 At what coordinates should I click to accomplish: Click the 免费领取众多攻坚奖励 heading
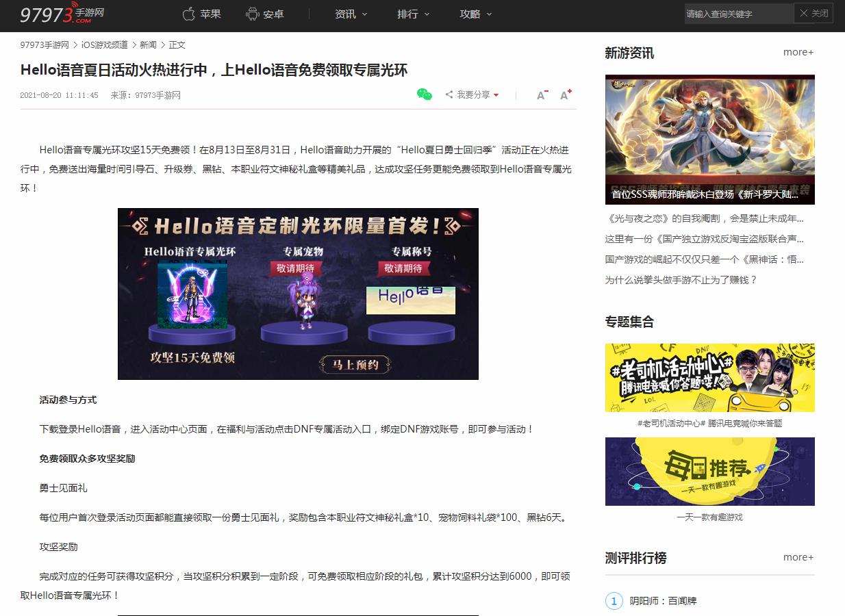pyautogui.click(x=87, y=459)
